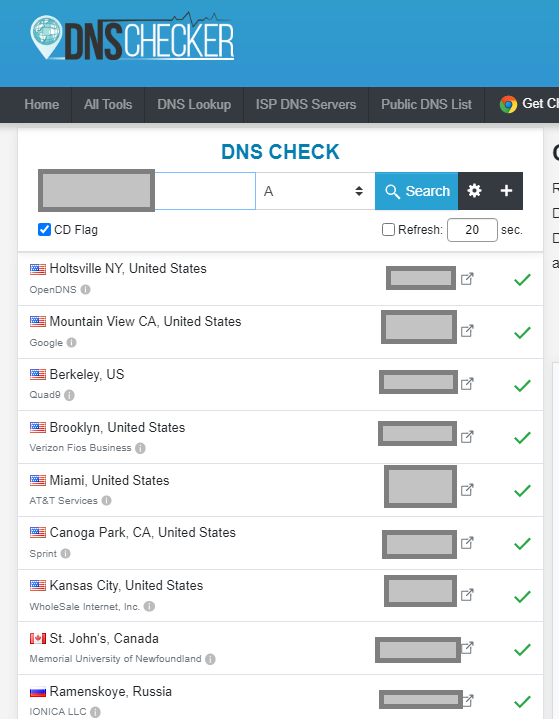This screenshot has width=559, height=719.
Task: Open external link icon for Berkeley row
Action: [467, 384]
